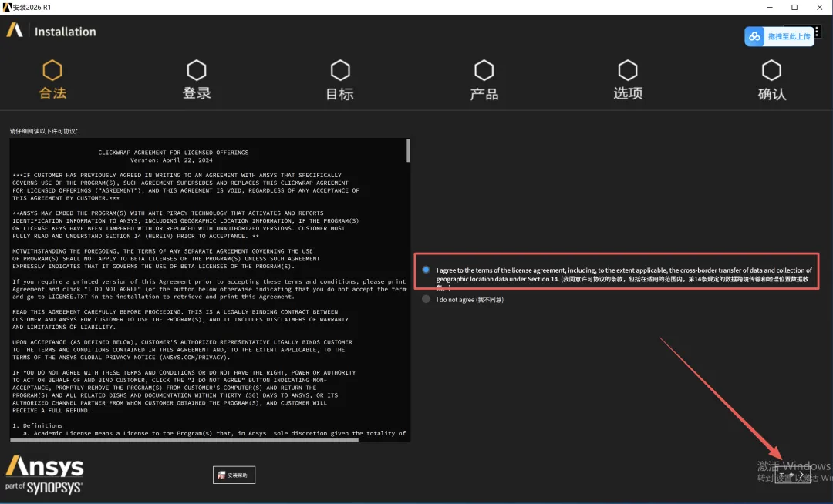The image size is (833, 504).
Task: Minimize the installer window
Action: 770,8
